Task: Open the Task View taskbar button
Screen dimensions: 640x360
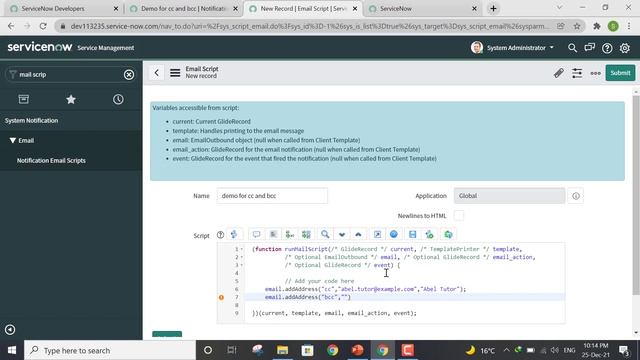Action: click(232, 350)
